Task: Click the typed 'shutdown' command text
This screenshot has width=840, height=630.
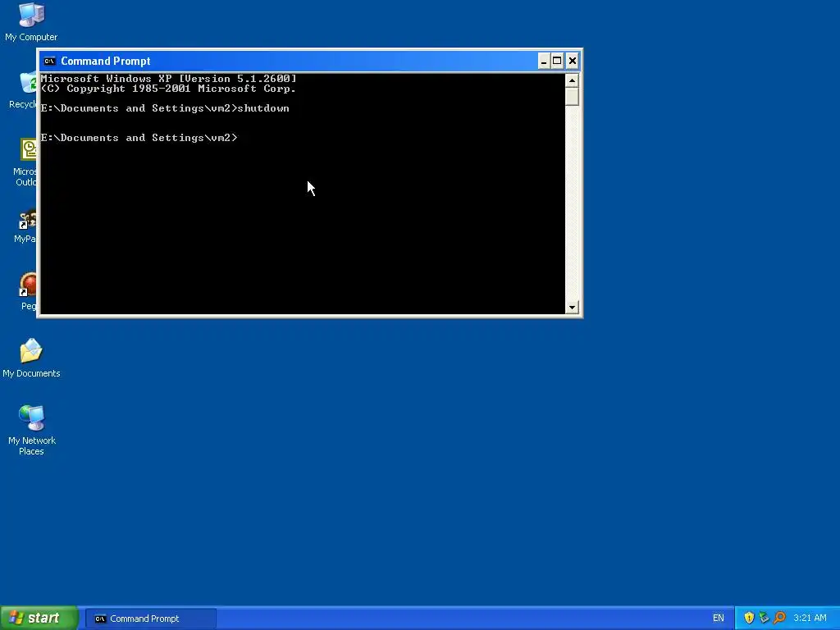Action: 263,108
